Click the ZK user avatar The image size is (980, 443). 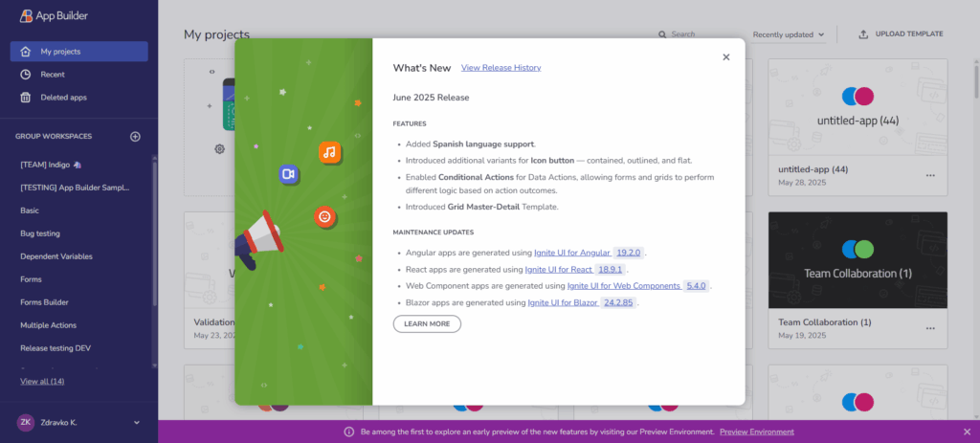[26, 422]
